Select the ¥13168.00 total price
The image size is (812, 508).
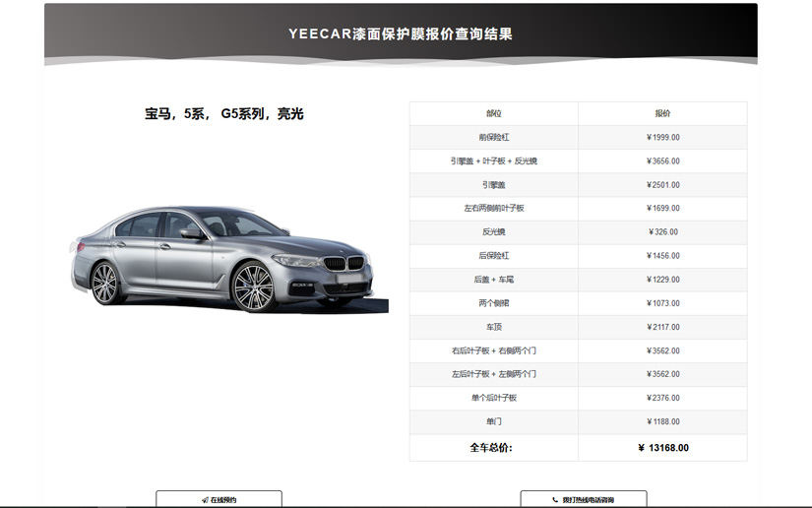click(x=663, y=448)
